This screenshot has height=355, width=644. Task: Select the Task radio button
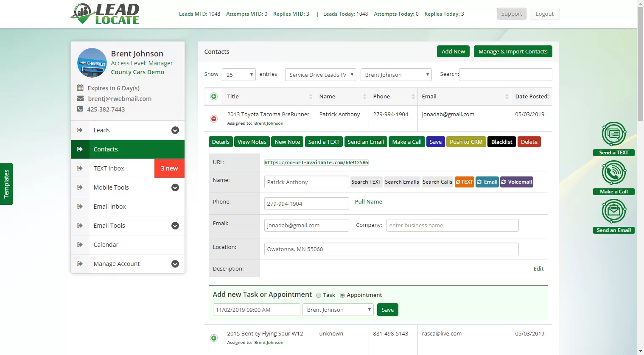[319, 295]
